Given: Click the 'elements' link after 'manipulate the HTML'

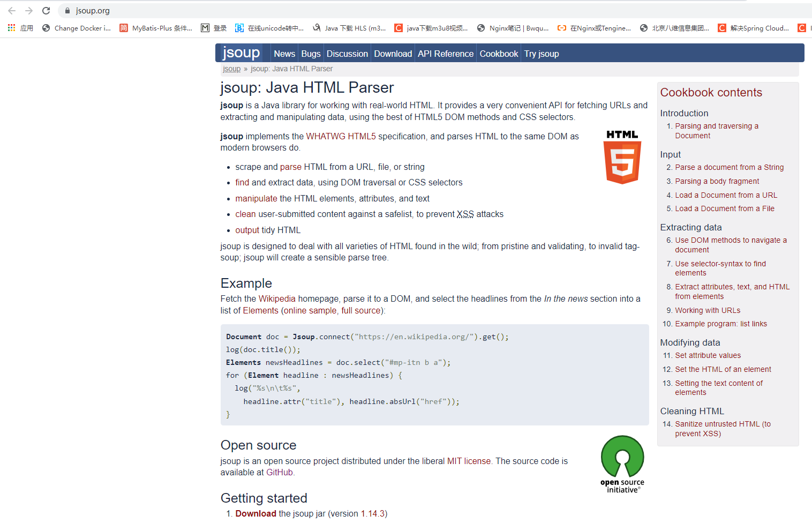Looking at the screenshot, I should (337, 199).
